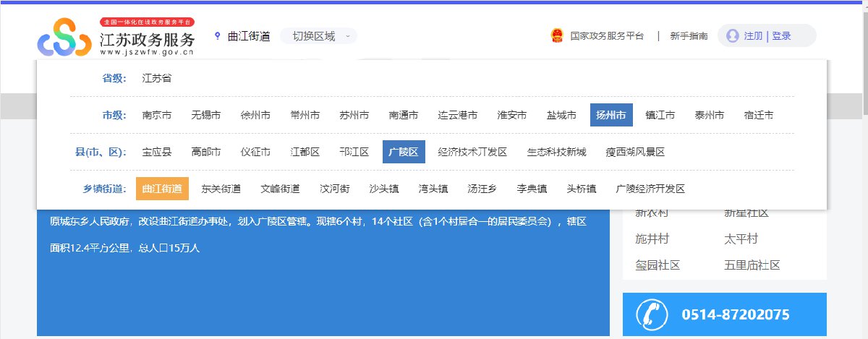Select 南京市 from the city list
Screen dimensions: 868x339
pyautogui.click(x=157, y=115)
